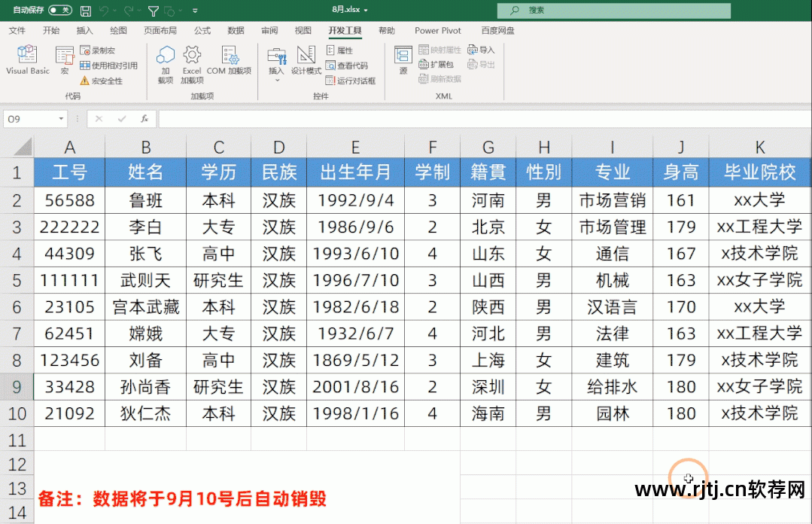
Task: Click the Save icon in Quick Access Toolbar
Action: [85, 10]
